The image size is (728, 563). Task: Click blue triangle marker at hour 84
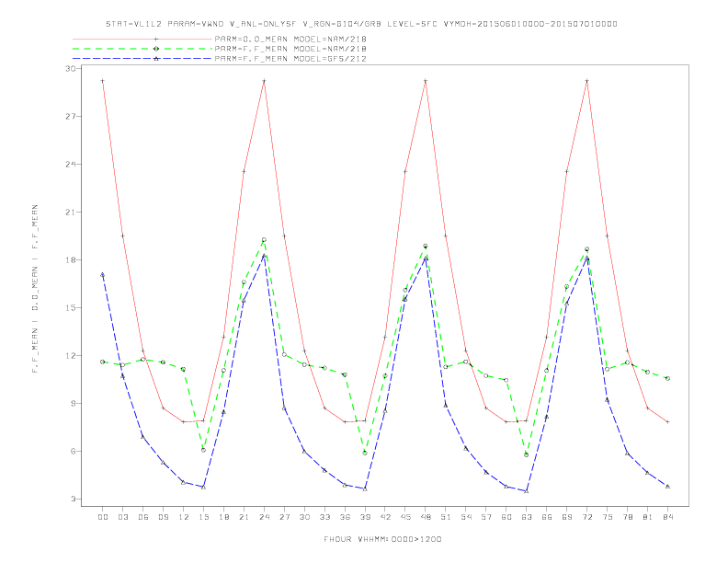click(x=667, y=487)
